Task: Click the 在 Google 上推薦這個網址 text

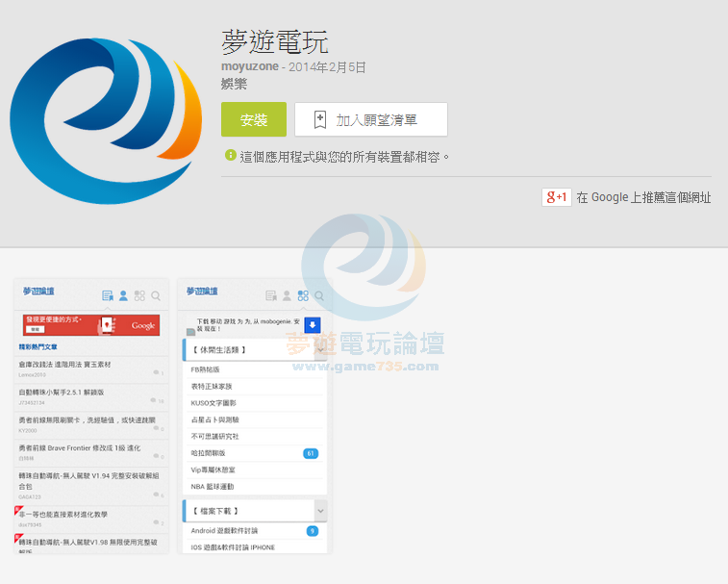Action: [x=643, y=197]
